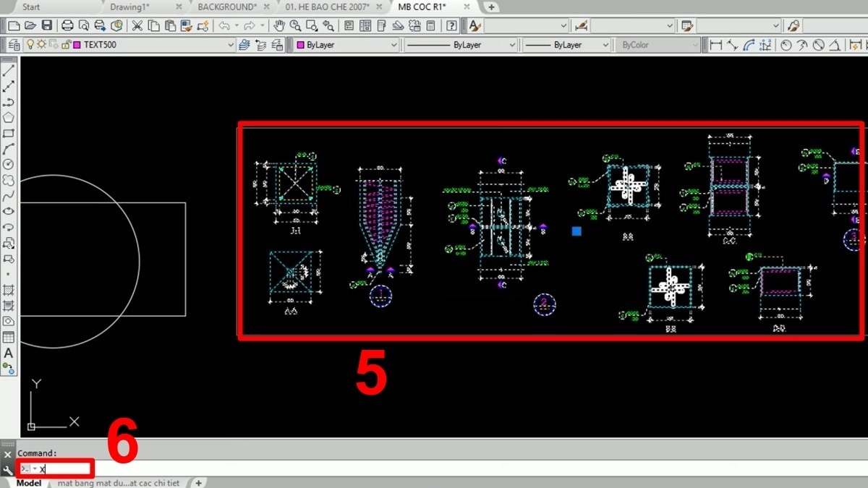The width and height of the screenshot is (868, 488).
Task: Switch to the Start tab
Action: (x=31, y=7)
